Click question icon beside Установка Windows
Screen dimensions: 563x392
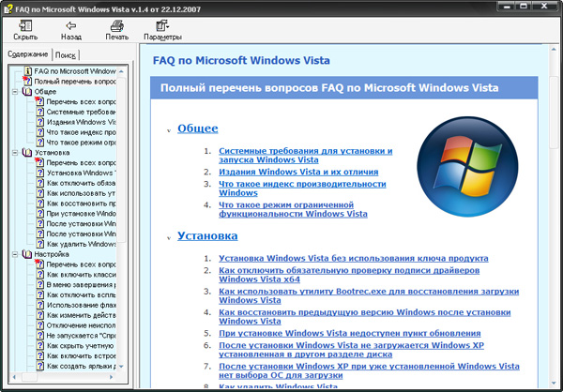[40, 173]
